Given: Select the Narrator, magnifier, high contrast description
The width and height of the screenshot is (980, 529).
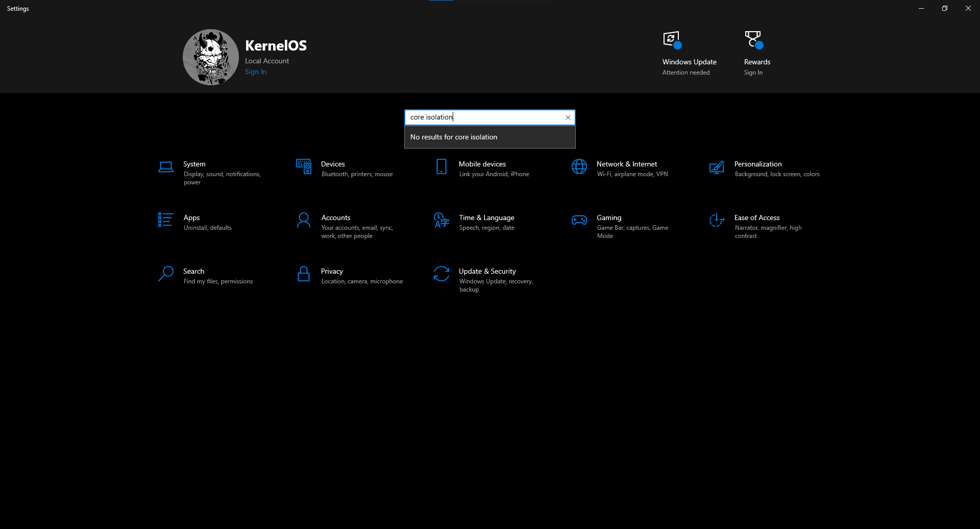Looking at the screenshot, I should (x=768, y=232).
